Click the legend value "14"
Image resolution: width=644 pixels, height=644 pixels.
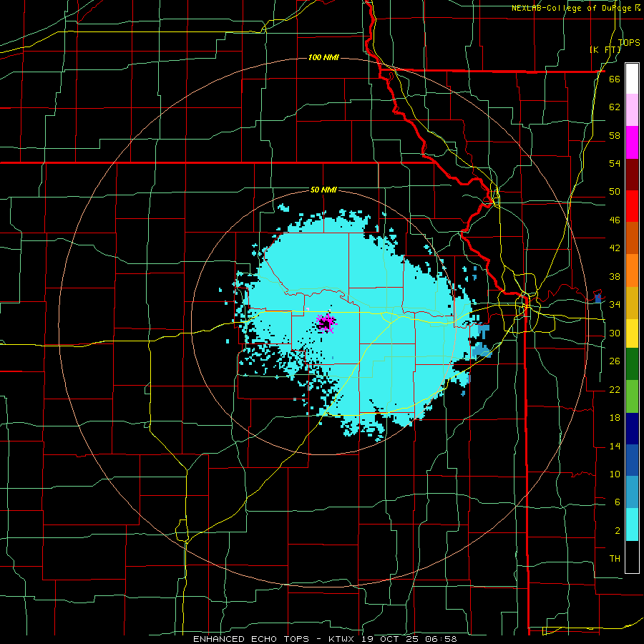click(615, 446)
